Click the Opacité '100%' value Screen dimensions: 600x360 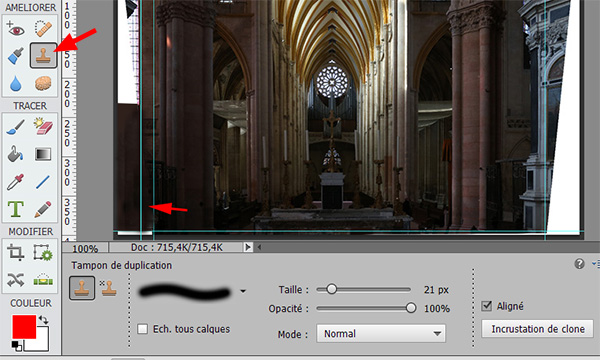[437, 308]
